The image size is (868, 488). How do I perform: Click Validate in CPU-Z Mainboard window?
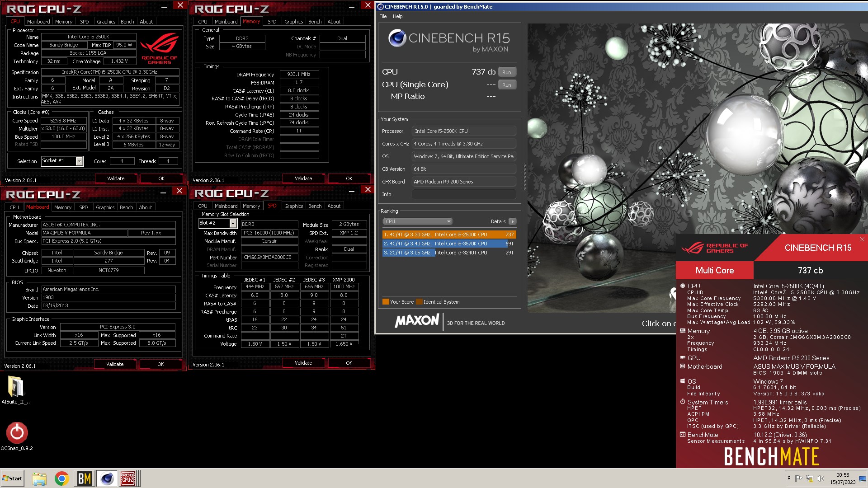115,364
